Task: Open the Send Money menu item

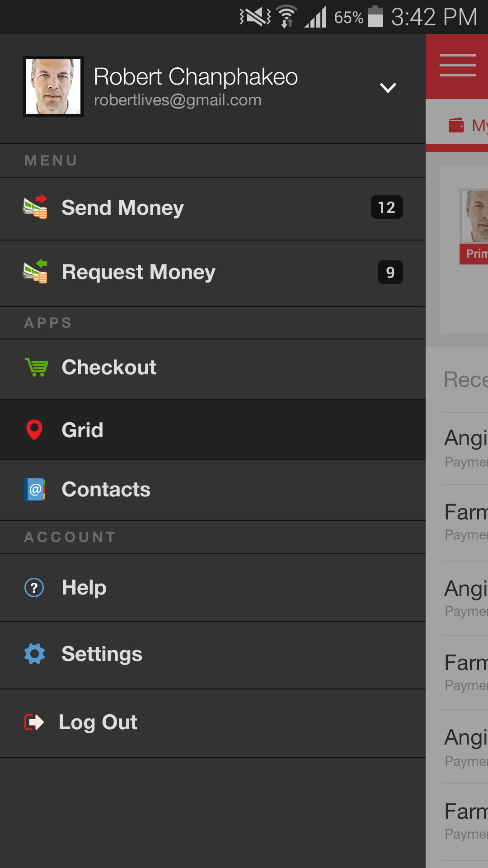Action: 122,208
